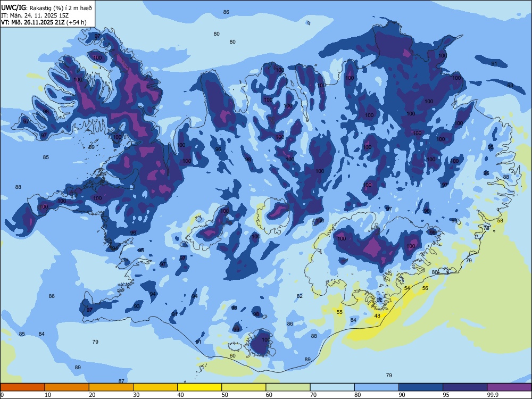Click the humidity value 92 on the map
Image resolution: width=532 pixels, height=399 pixels.
tap(380, 300)
